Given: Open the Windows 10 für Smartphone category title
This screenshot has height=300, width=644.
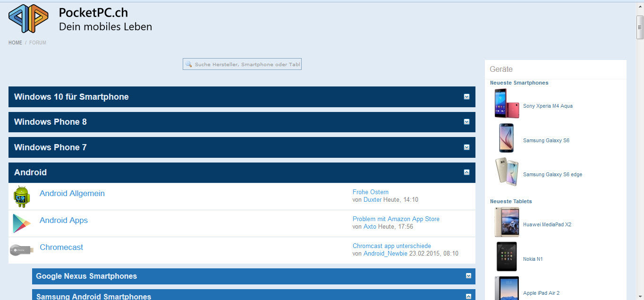Looking at the screenshot, I should pos(71,97).
